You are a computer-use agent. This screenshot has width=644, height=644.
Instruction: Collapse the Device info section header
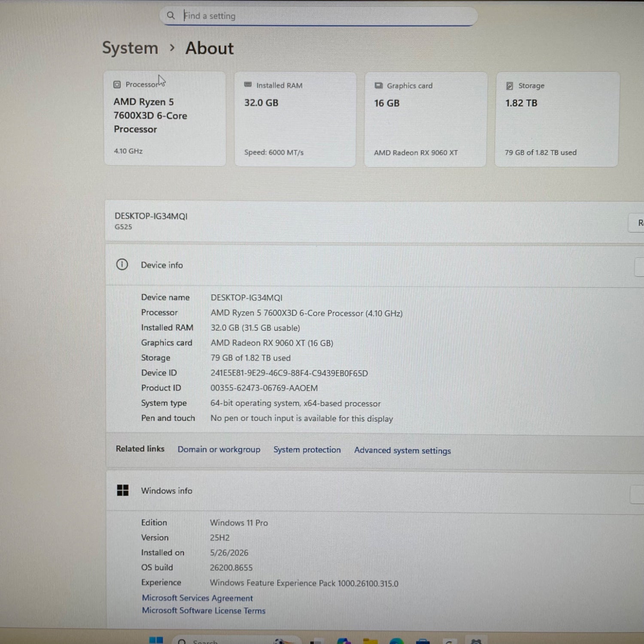(375, 265)
